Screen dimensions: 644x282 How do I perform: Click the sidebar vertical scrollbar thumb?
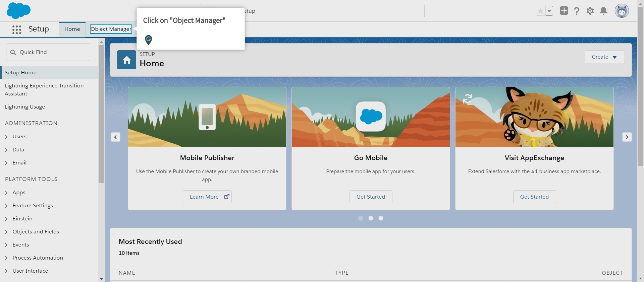pos(101,114)
